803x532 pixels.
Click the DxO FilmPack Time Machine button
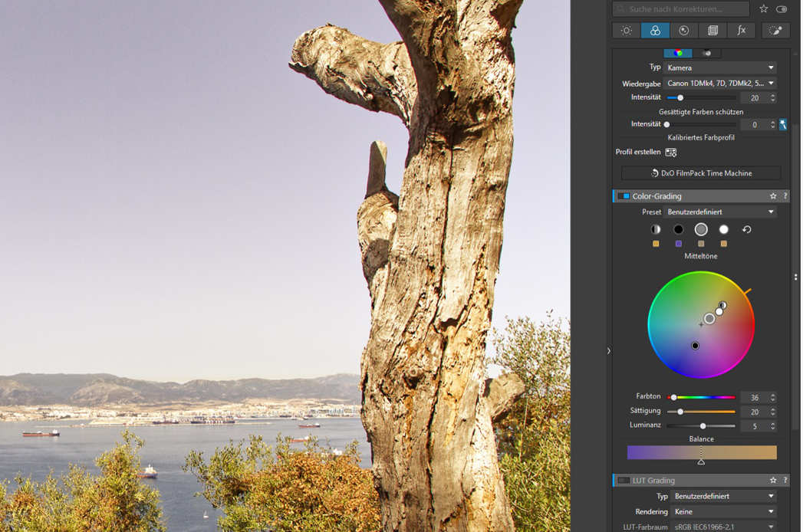(701, 173)
